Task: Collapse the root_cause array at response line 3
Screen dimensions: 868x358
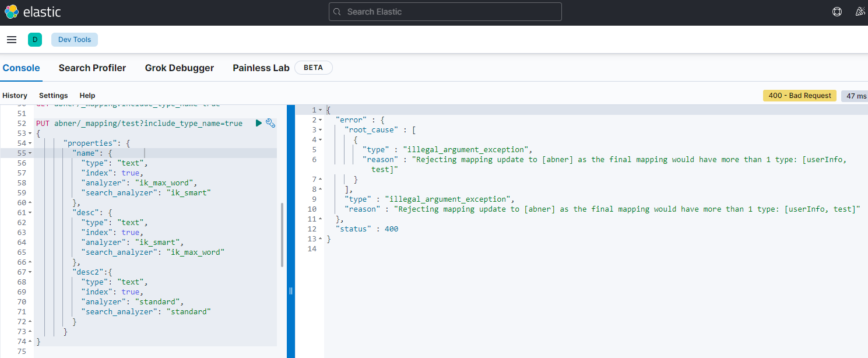Action: click(x=321, y=130)
